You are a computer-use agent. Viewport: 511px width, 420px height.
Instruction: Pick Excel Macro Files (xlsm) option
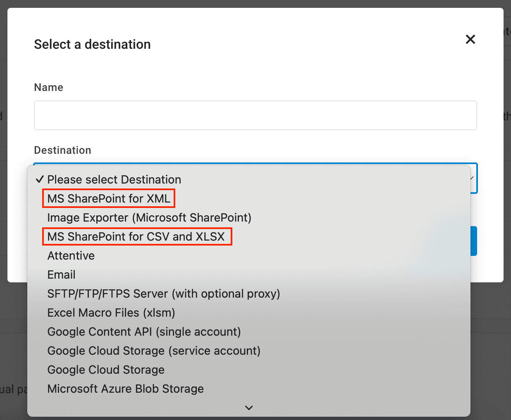[111, 313]
